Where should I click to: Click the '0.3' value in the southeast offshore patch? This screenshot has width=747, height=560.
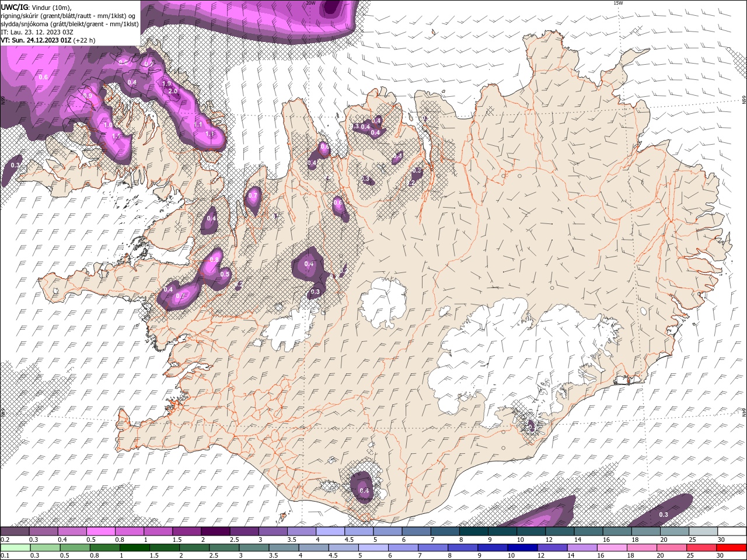[x=664, y=514]
